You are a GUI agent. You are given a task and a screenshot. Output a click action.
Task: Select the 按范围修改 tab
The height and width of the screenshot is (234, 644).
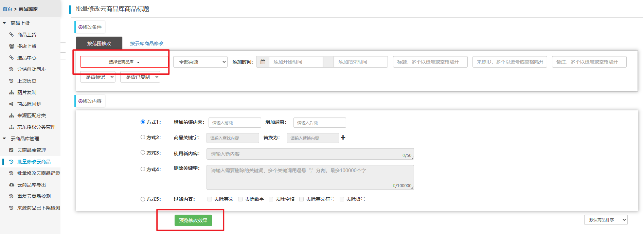pyautogui.click(x=99, y=43)
